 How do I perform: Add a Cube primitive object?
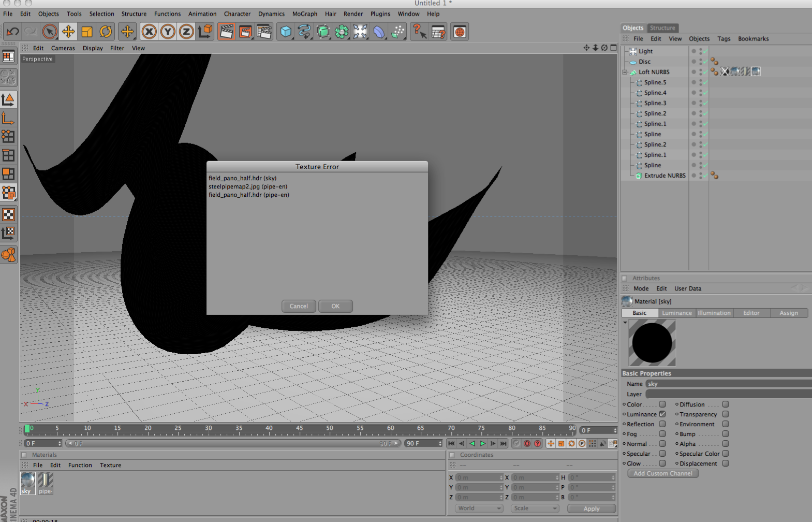[x=286, y=32]
